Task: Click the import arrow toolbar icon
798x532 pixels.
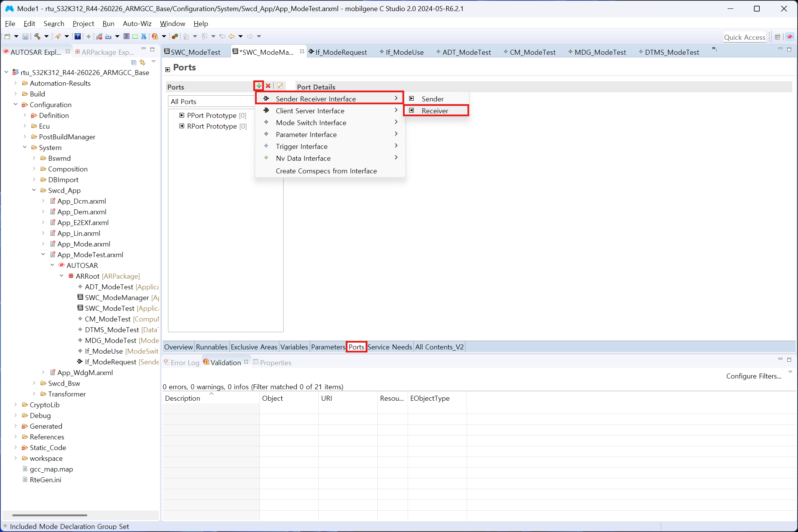Action: [109, 36]
